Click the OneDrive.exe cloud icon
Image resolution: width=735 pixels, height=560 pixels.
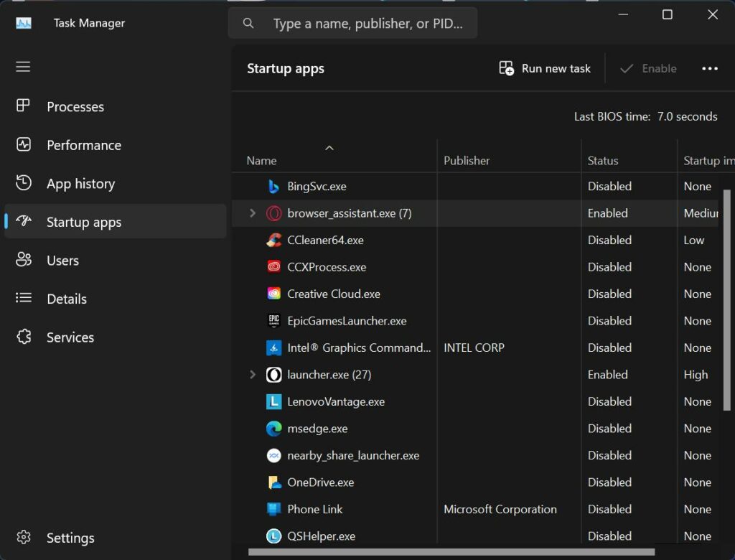[273, 482]
